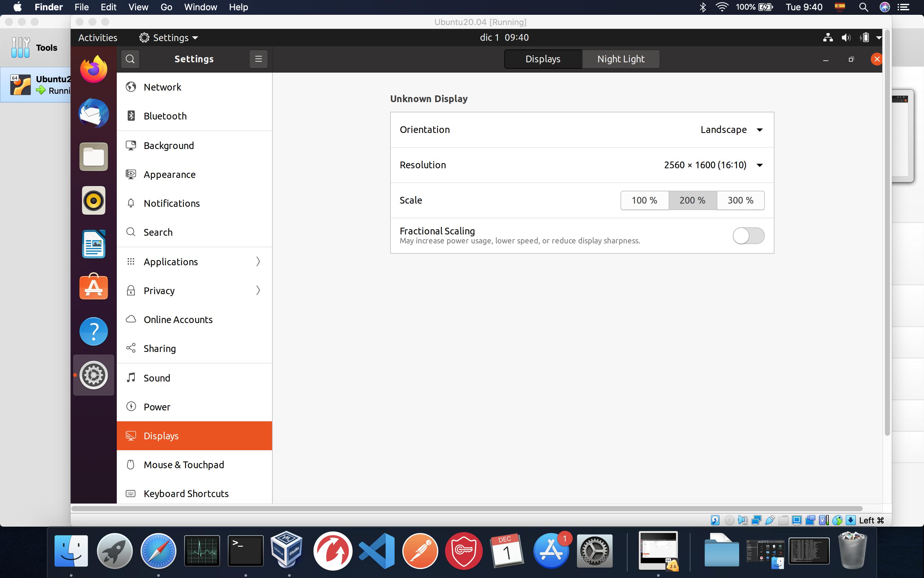Screen dimensions: 924x578
Task: Click the battery icon in Ubuntu top bar
Action: point(865,38)
